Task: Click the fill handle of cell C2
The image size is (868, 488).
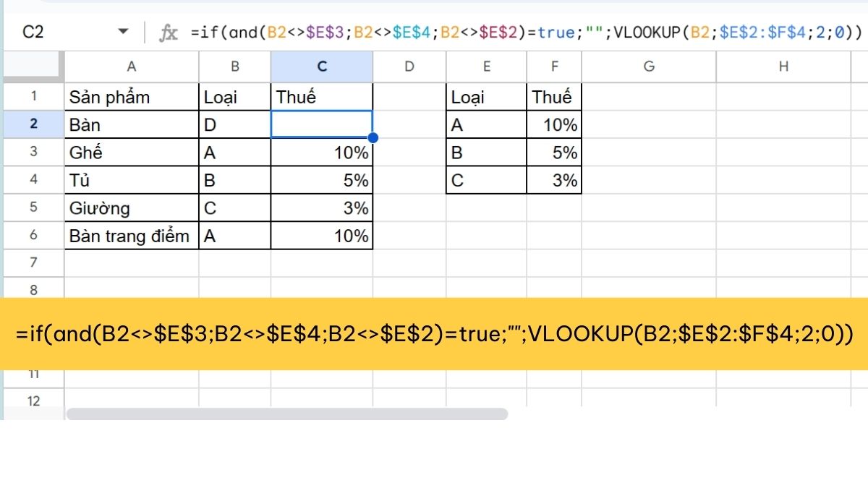Action: [373, 137]
